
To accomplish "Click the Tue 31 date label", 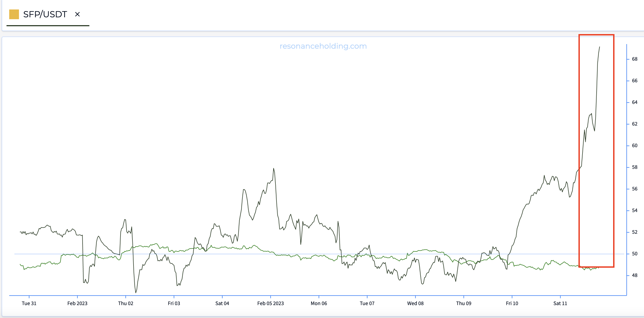I will [x=29, y=303].
